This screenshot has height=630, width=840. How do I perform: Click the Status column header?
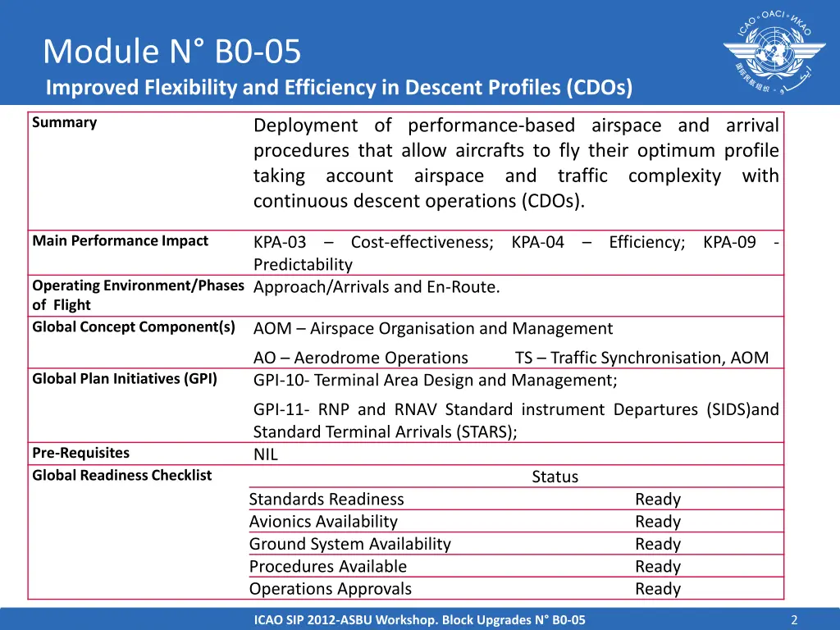pos(555,477)
